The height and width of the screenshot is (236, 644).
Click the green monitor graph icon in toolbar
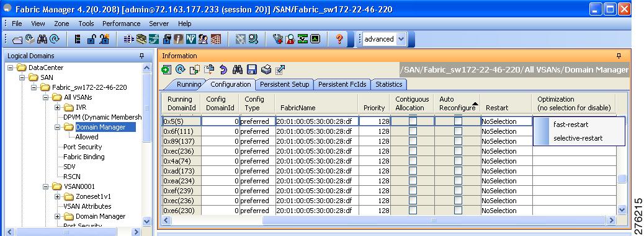click(315, 40)
